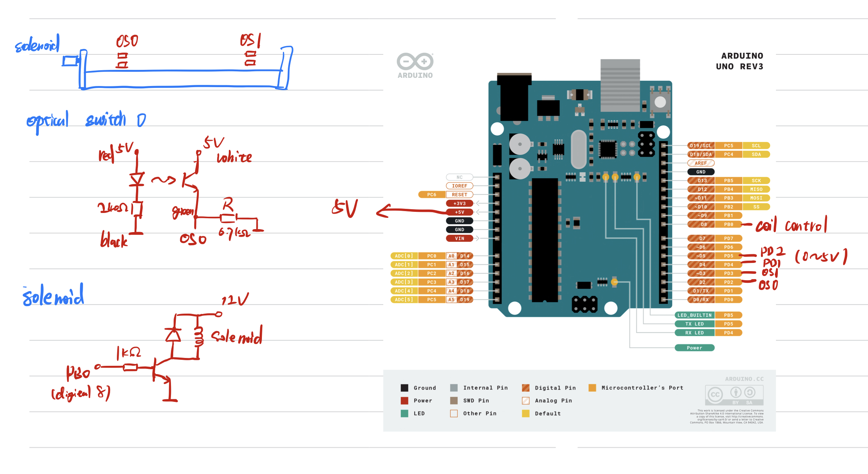Click the yellow SS label

coord(756,207)
